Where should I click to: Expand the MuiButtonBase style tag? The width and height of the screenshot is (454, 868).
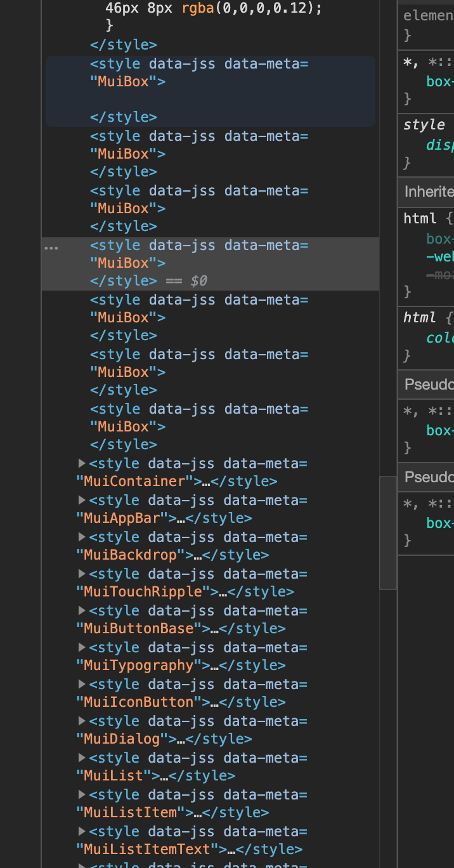point(82,610)
